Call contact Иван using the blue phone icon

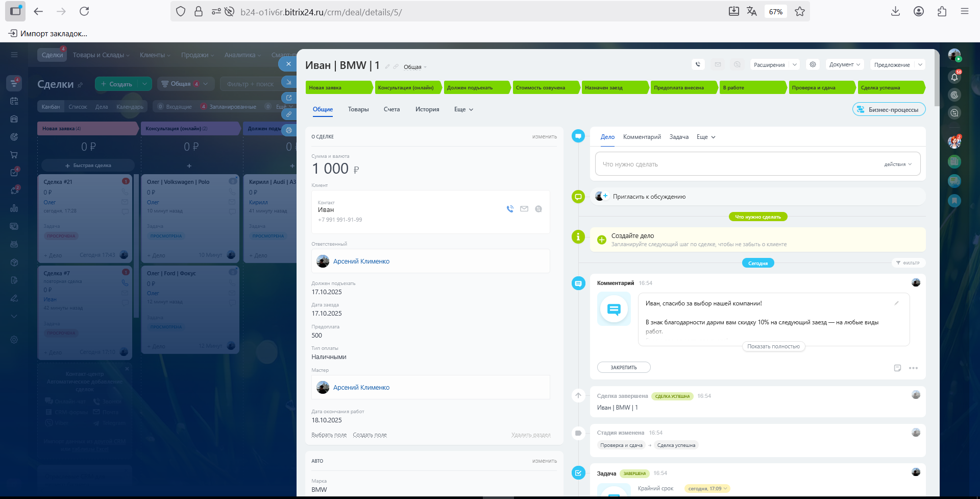[x=510, y=209]
